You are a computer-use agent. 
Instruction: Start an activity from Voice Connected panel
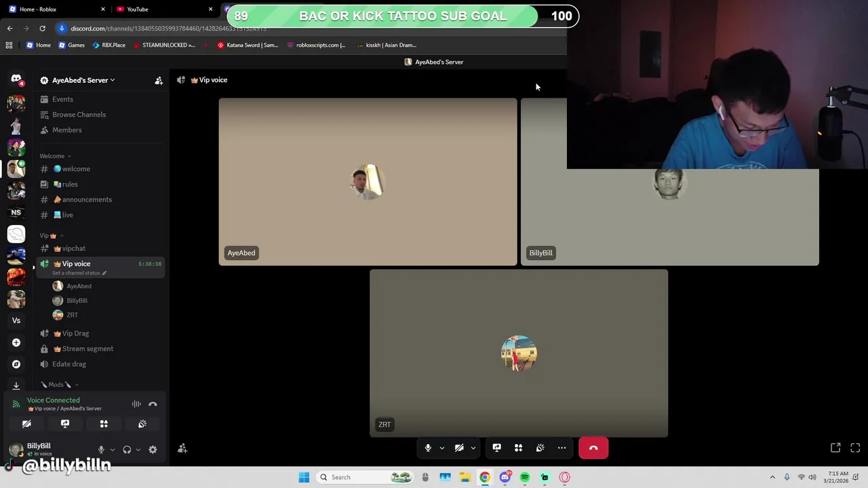coord(104,424)
